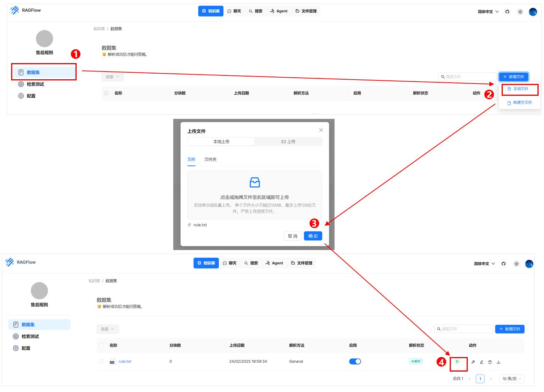
Task: Open the rule.txt file link
Action: point(124,361)
